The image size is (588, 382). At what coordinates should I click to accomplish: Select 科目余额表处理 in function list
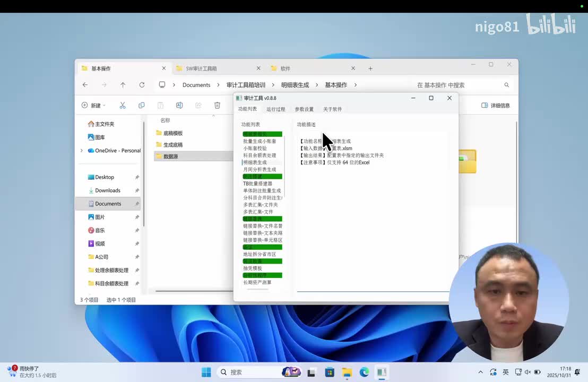click(260, 155)
